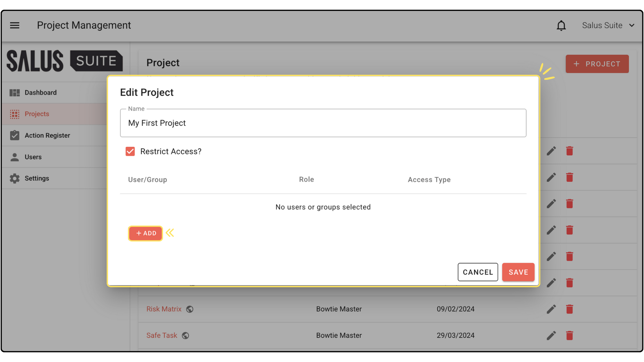This screenshot has width=644, height=362.
Task: Go to Action Register in sidebar
Action: pos(47,135)
